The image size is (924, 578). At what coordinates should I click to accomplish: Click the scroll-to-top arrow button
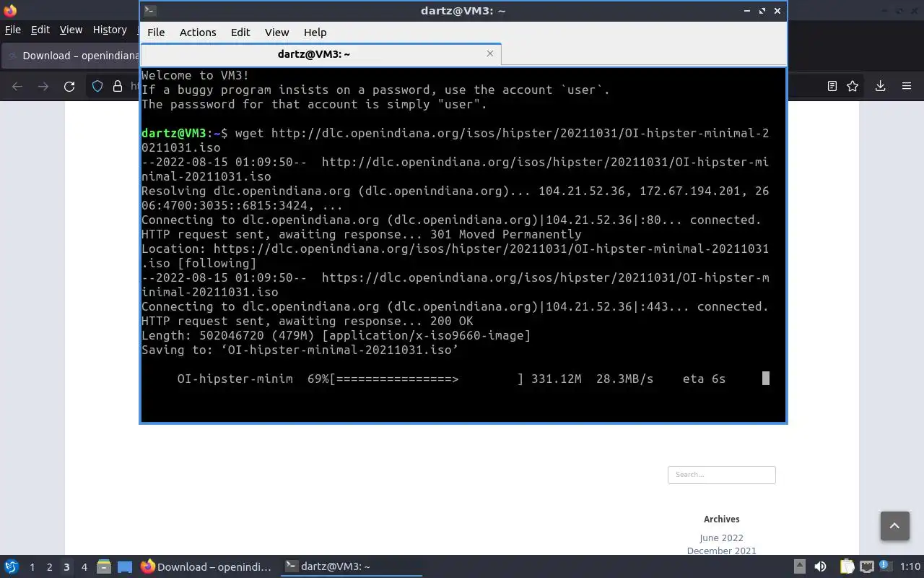(x=894, y=526)
